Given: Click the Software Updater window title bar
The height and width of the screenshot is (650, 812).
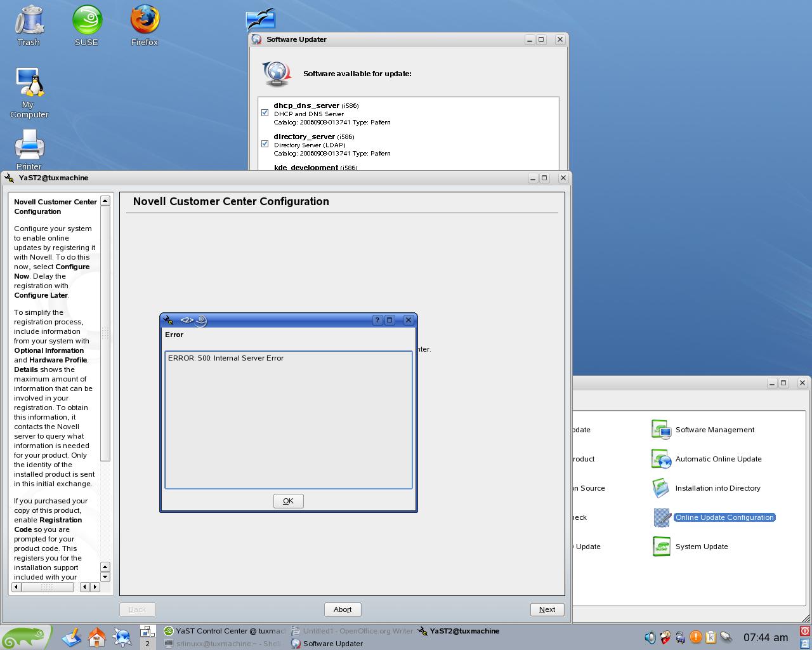Looking at the screenshot, I should click(x=409, y=39).
